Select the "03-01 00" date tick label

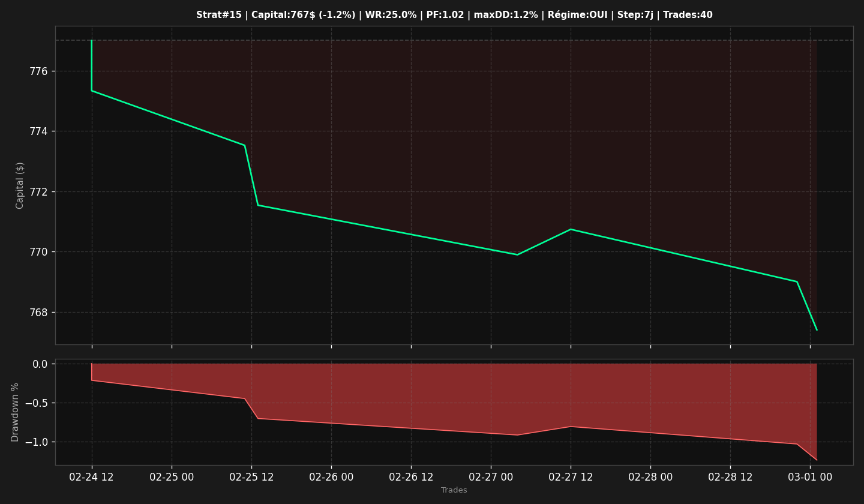tap(810, 477)
